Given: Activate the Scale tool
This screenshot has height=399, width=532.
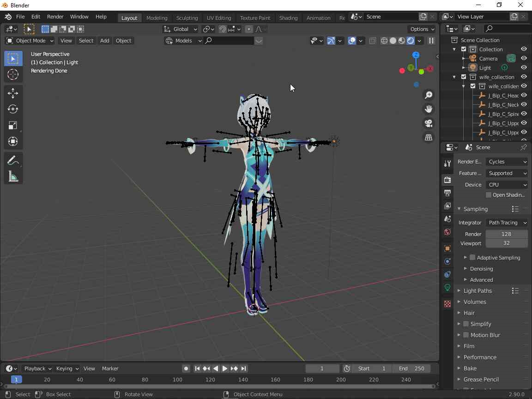Looking at the screenshot, I should click(13, 125).
